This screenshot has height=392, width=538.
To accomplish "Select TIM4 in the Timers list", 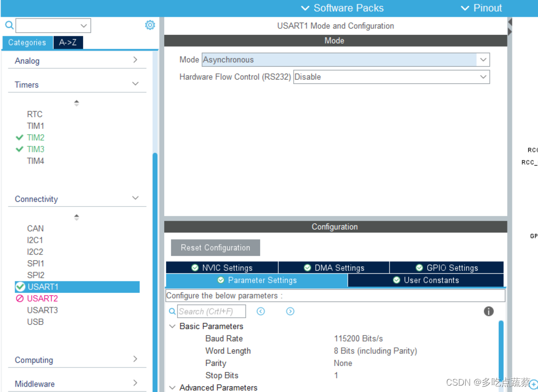I will coord(36,161).
